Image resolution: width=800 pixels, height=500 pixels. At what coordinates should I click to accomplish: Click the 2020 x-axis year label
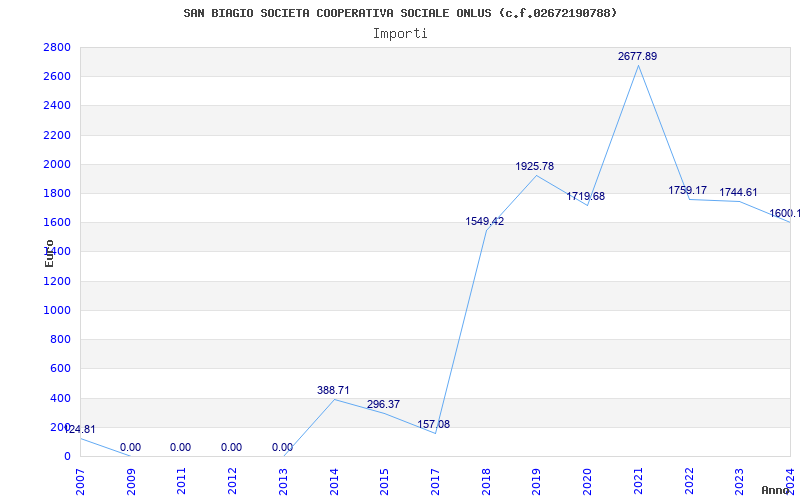point(587,482)
